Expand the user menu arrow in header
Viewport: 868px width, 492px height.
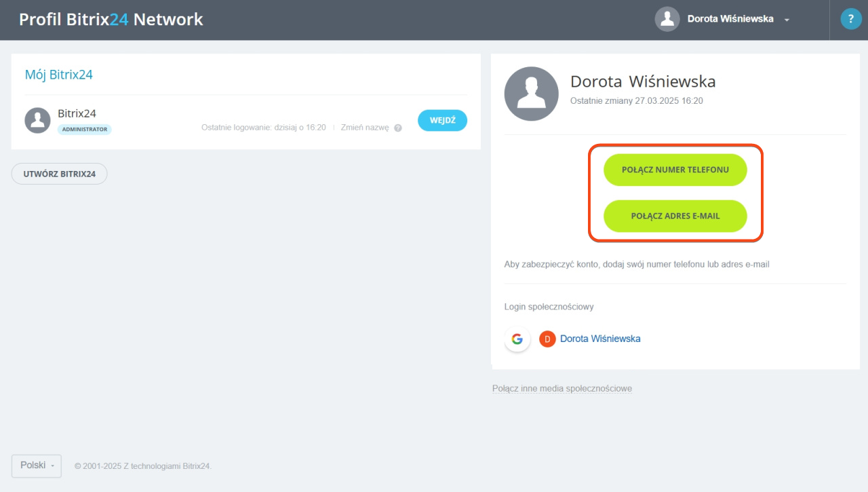pos(787,20)
